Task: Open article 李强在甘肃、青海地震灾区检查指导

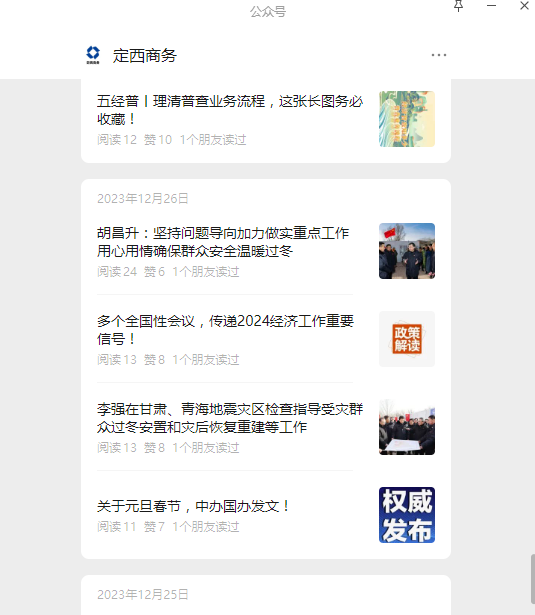Action: point(230,418)
